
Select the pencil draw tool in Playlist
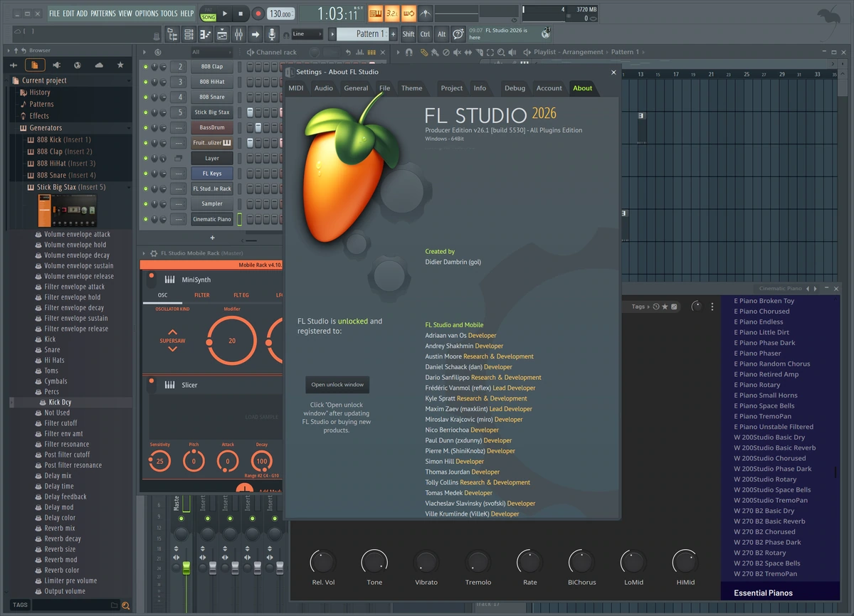click(x=423, y=53)
